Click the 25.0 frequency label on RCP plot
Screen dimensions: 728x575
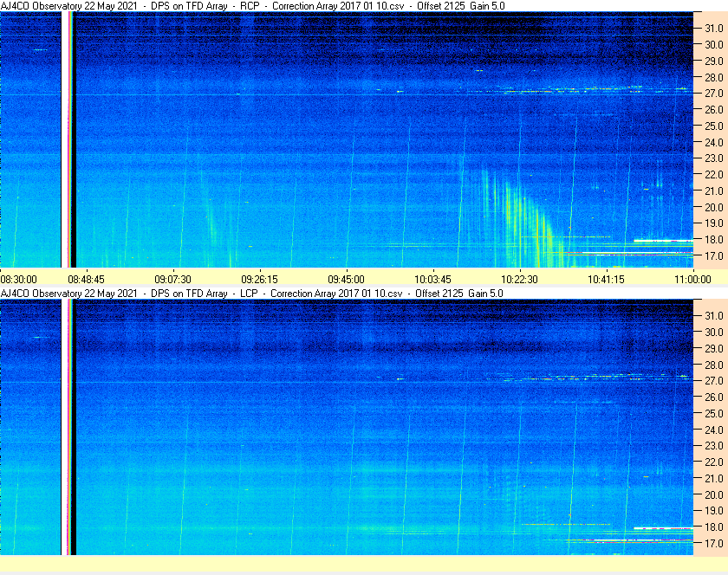tap(714, 126)
